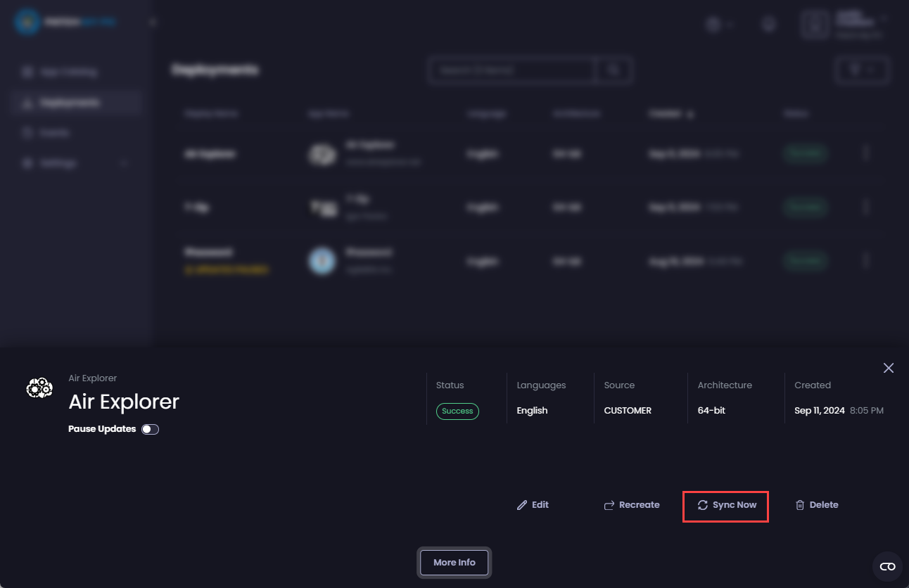Click the Delete trash icon
The width and height of the screenshot is (909, 588).
tap(800, 504)
